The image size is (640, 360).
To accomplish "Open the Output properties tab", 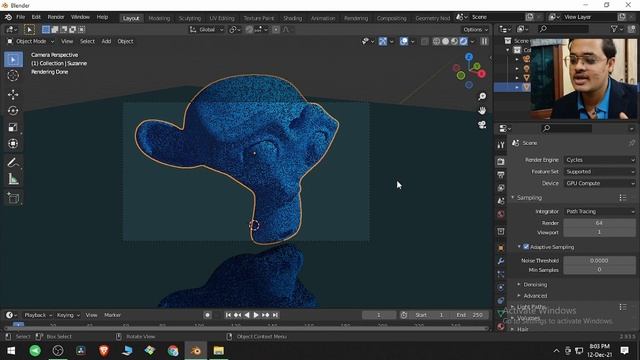I will (x=501, y=175).
